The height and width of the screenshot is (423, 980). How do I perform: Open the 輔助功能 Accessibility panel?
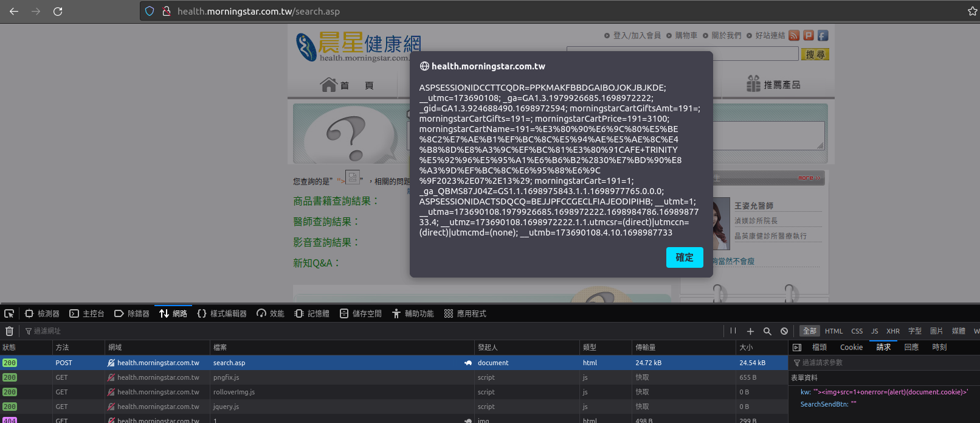tap(413, 313)
